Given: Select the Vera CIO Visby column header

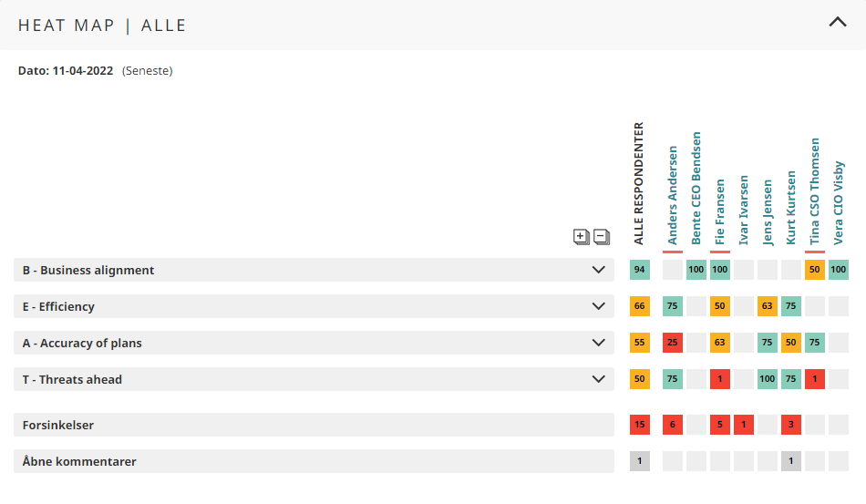Looking at the screenshot, I should [x=839, y=202].
